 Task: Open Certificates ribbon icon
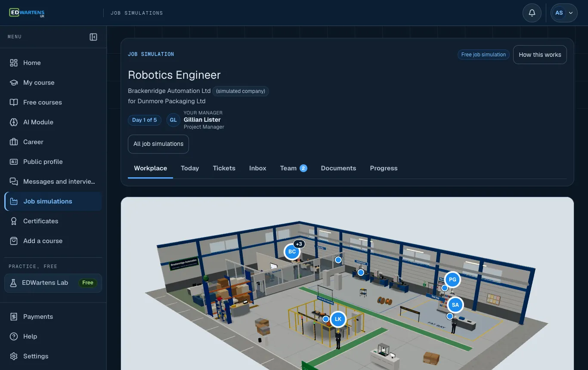[14, 221]
